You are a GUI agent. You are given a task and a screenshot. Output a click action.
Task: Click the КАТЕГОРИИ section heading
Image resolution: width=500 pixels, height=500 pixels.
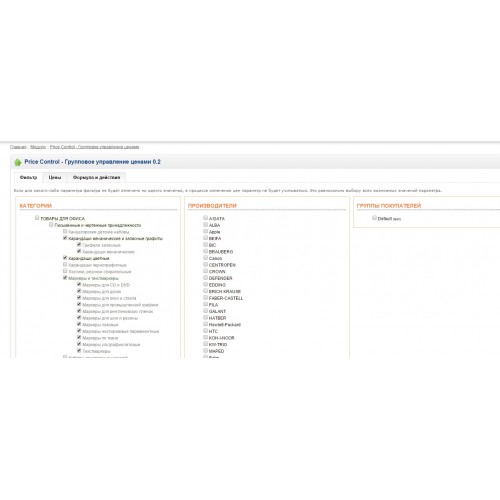36,206
